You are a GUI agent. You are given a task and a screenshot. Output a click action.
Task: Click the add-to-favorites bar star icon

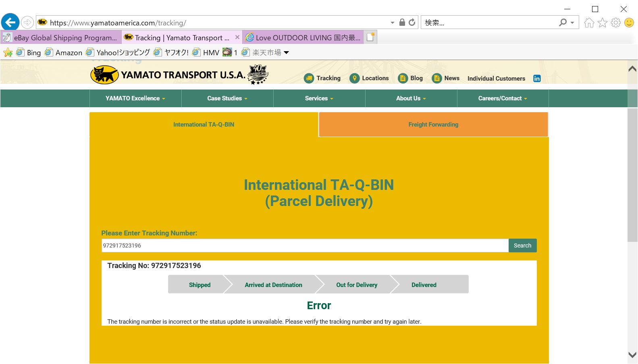click(x=8, y=52)
